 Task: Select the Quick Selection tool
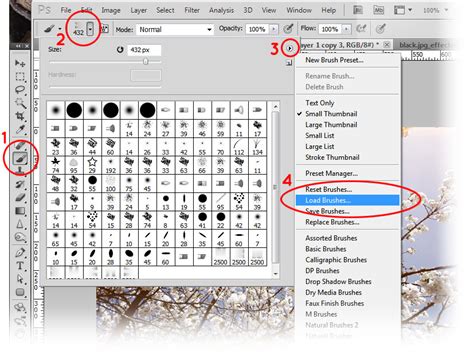(20, 103)
